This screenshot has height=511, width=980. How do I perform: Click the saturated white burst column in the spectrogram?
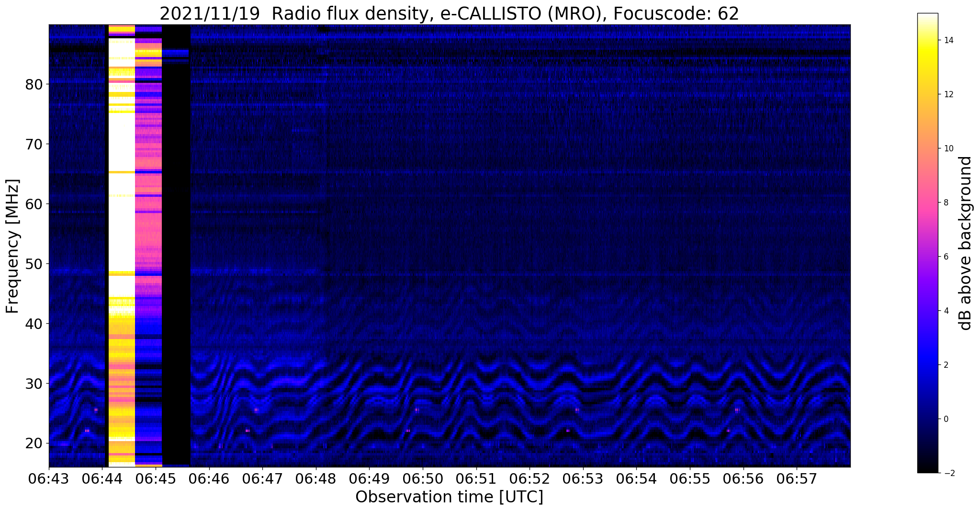[122, 246]
